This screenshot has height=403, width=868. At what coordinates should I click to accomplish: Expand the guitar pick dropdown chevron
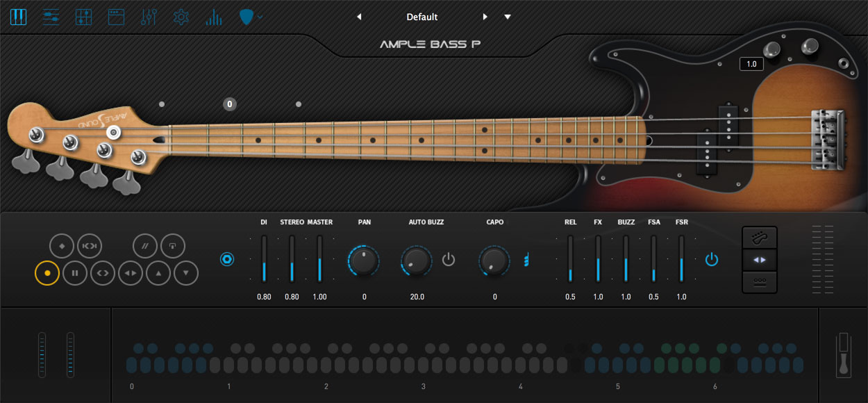260,17
